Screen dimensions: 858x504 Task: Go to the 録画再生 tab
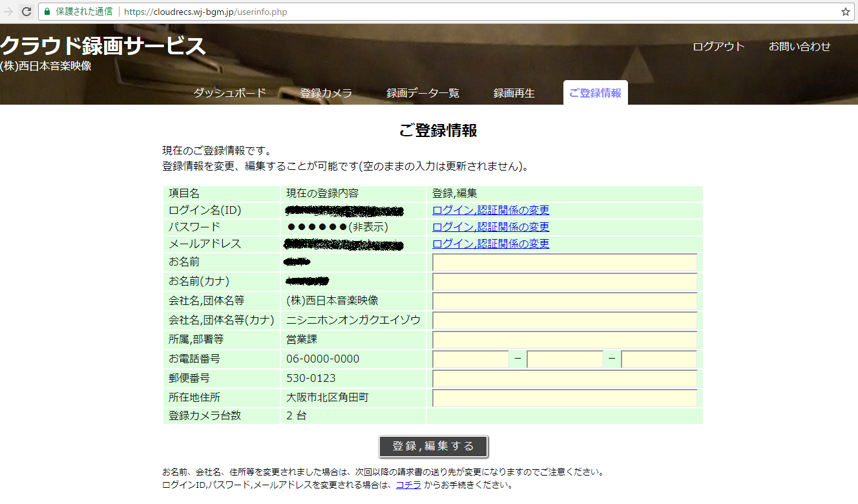514,93
